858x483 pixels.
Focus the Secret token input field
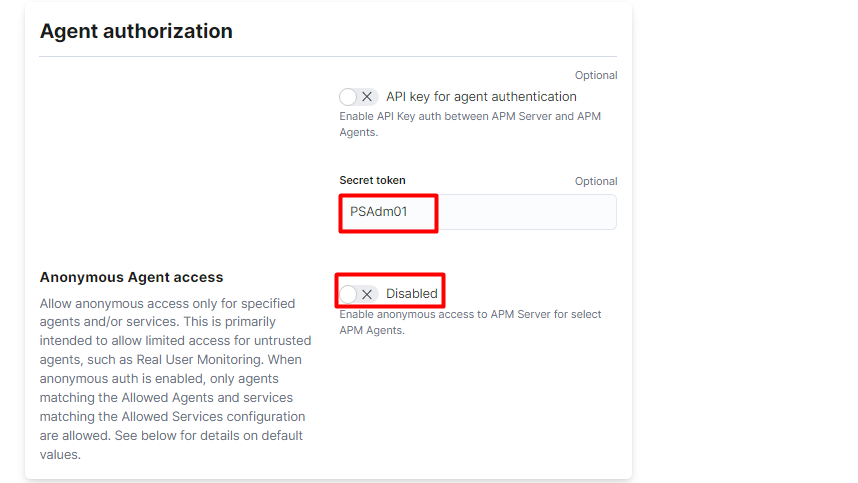pyautogui.click(x=478, y=212)
